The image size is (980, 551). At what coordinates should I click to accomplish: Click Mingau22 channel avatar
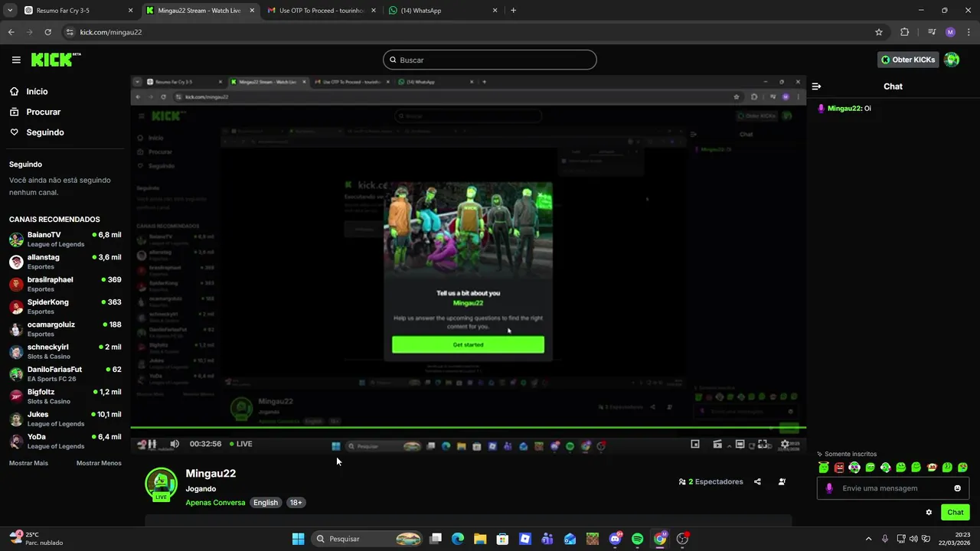[161, 484]
